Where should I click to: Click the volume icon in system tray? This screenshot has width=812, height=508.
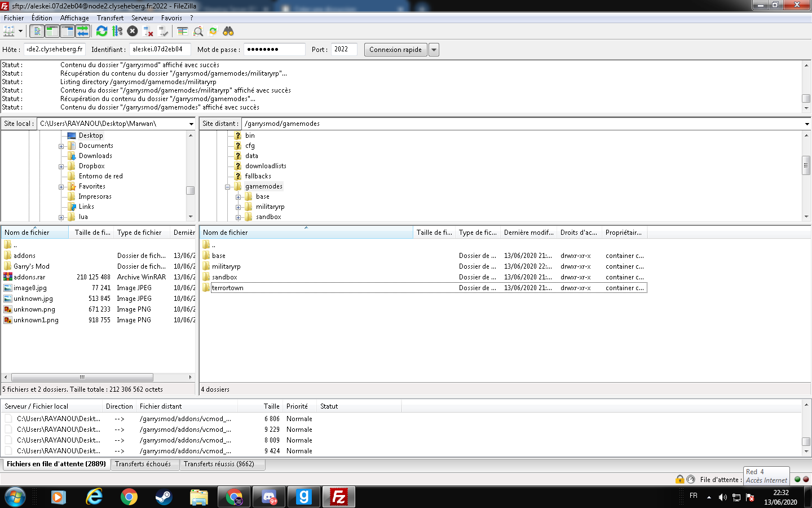(x=722, y=497)
